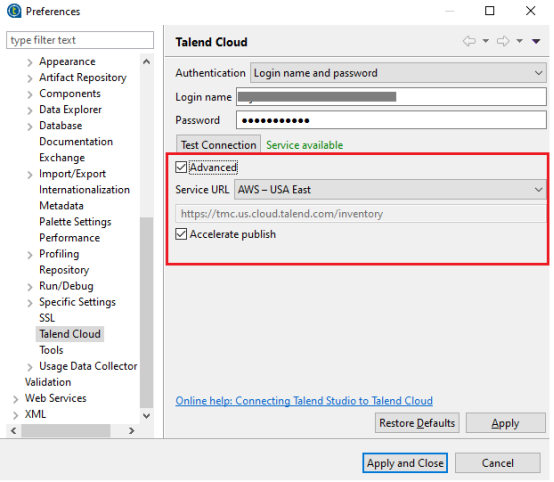Go back with the left arrow icon
The image size is (554, 482).
pyautogui.click(x=469, y=41)
